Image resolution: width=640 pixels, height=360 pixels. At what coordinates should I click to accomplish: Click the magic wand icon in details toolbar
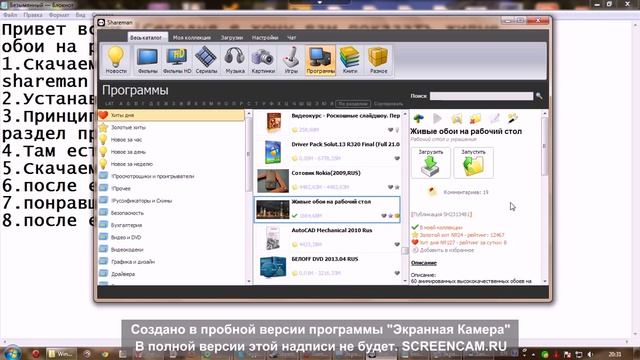click(x=513, y=119)
